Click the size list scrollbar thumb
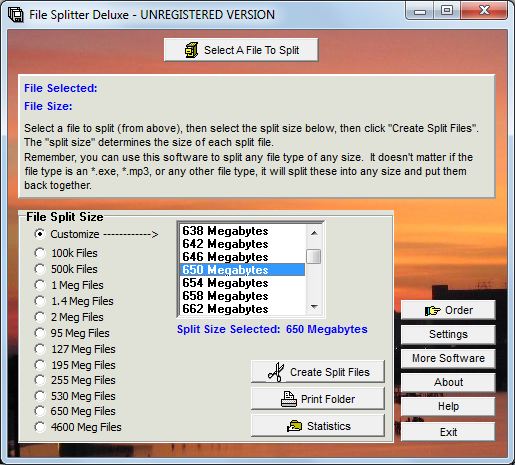This screenshot has height=465, width=515. click(x=314, y=257)
